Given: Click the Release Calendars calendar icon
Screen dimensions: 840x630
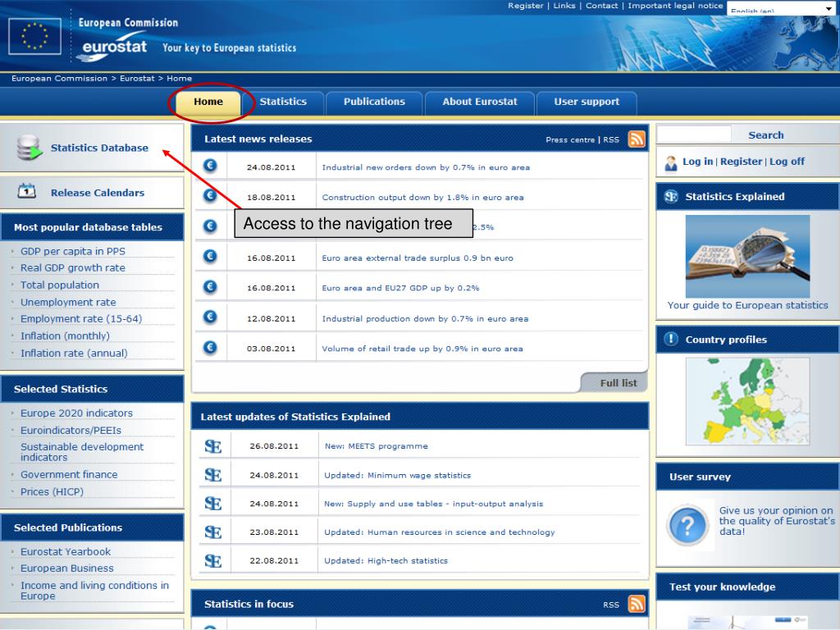Looking at the screenshot, I should (27, 190).
